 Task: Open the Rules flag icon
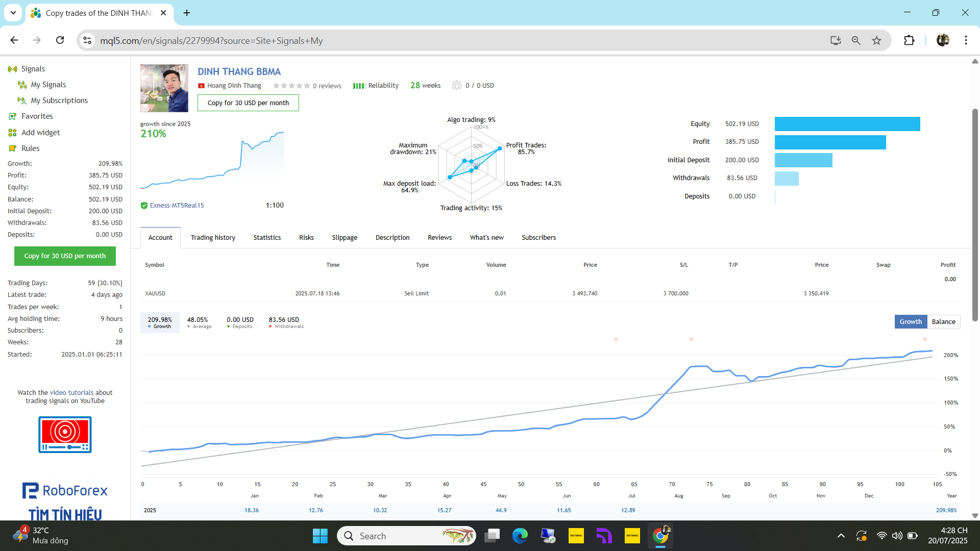click(x=12, y=148)
